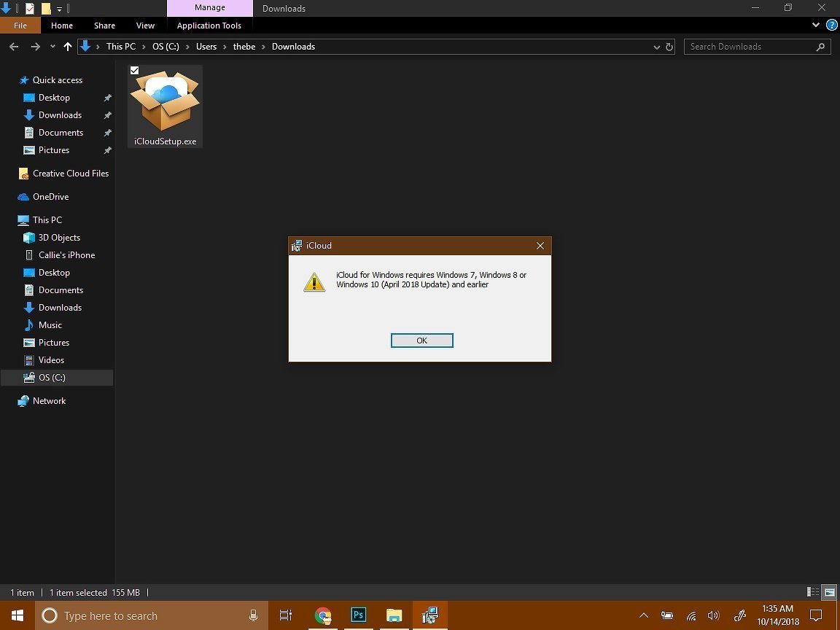Switch to the Home ribbon tab
Image resolution: width=840 pixels, height=630 pixels.
(61, 26)
